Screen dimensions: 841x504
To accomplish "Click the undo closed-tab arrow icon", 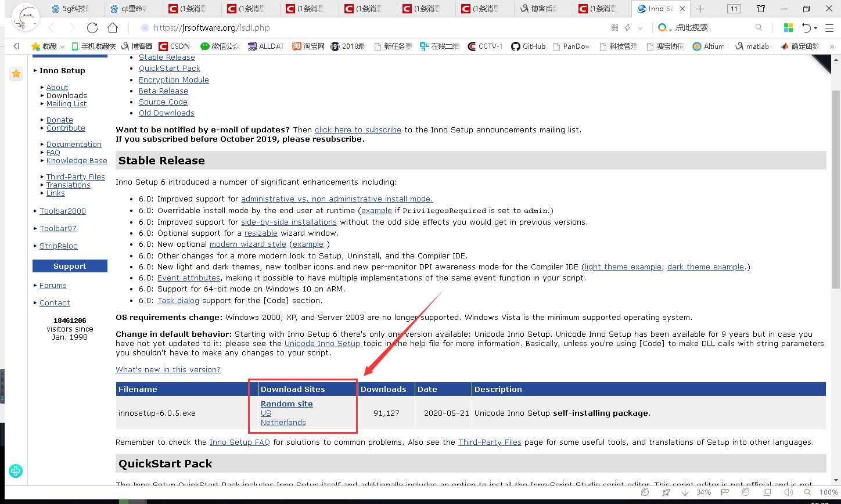I will 806,27.
